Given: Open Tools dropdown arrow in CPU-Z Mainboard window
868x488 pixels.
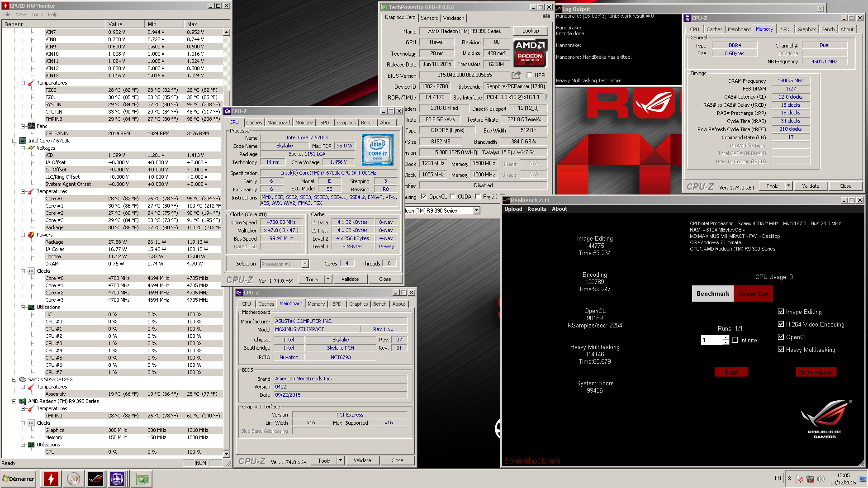Looking at the screenshot, I should [x=341, y=460].
